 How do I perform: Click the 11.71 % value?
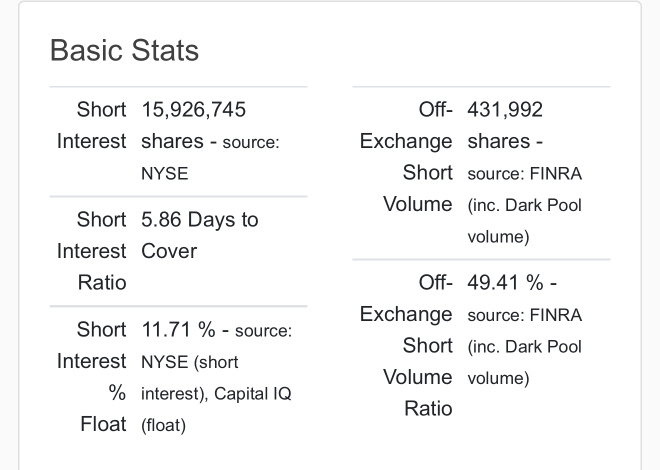coord(178,329)
